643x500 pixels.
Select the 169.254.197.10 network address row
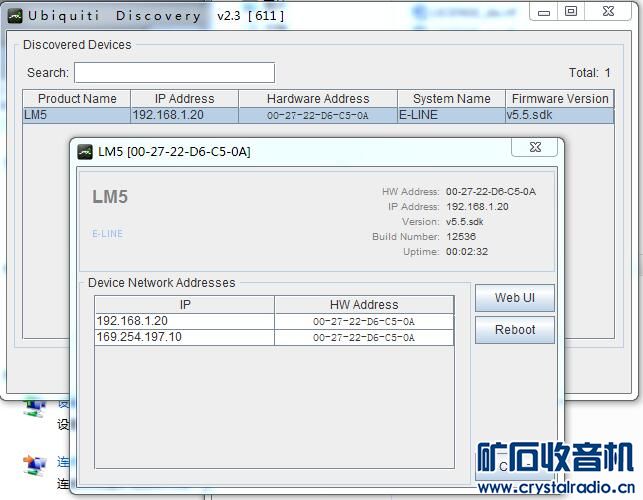[274, 337]
